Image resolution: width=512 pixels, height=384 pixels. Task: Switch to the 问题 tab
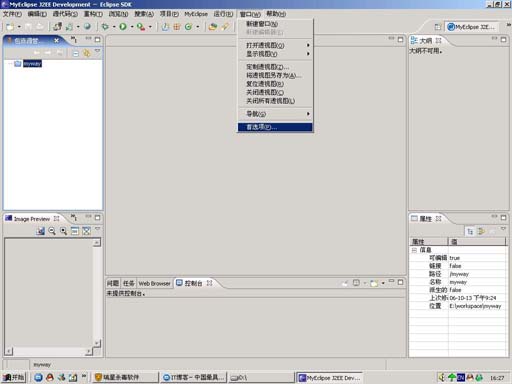[113, 283]
